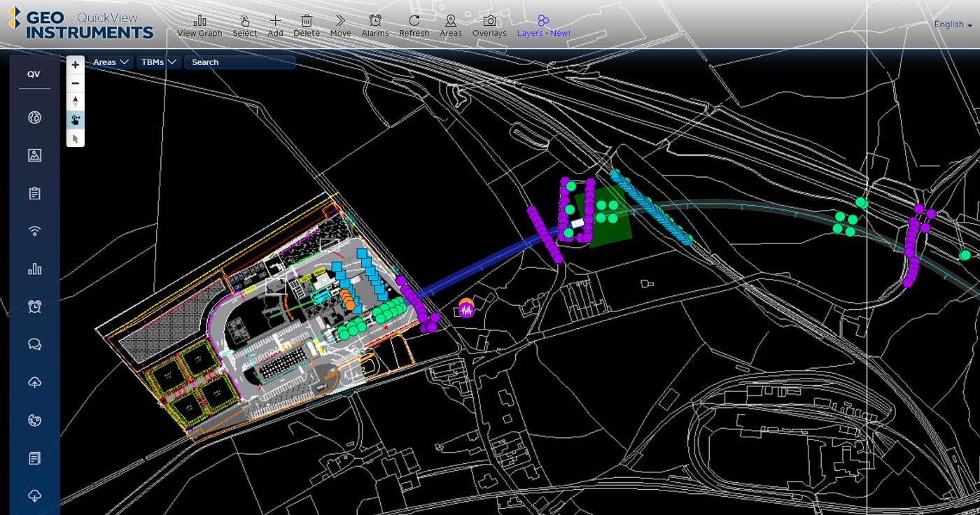Open the English language dropdown

(953, 24)
